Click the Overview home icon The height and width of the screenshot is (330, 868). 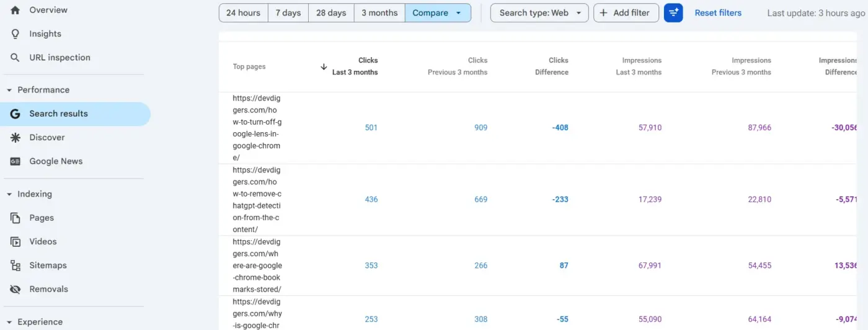click(x=15, y=10)
